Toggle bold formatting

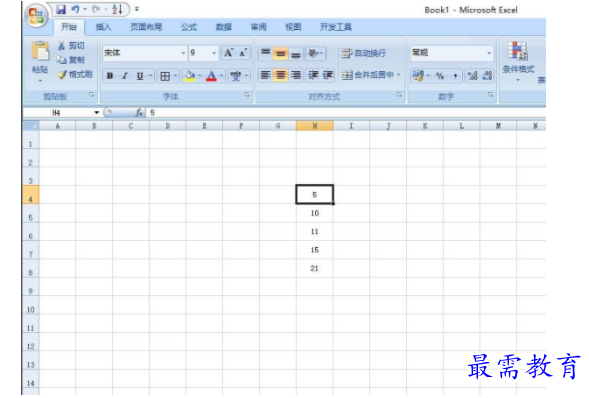110,76
